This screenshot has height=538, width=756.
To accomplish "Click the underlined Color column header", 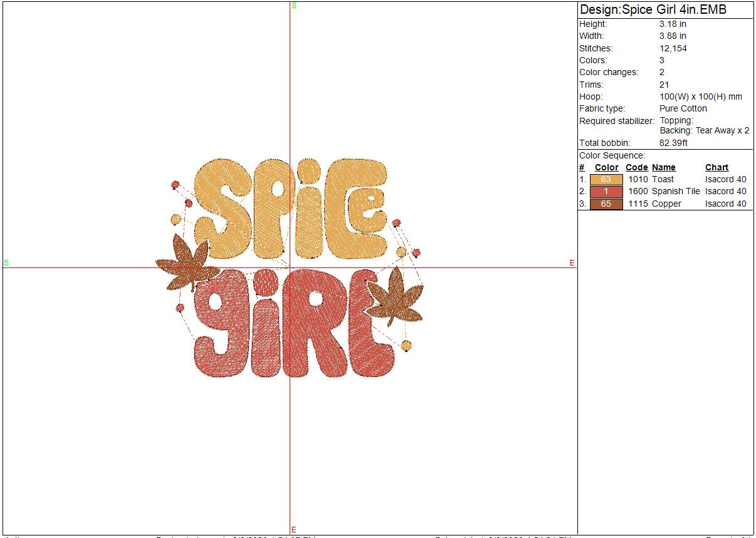I will (606, 168).
